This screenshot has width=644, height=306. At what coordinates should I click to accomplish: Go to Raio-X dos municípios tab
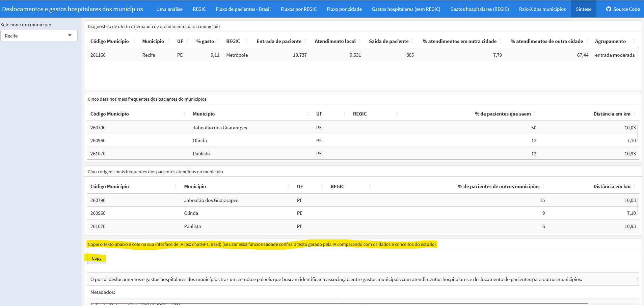pyautogui.click(x=542, y=9)
